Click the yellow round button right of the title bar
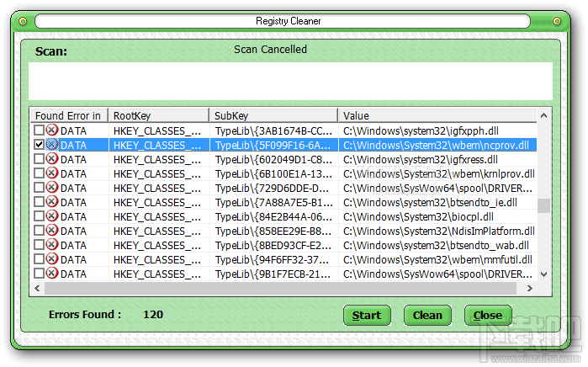 [557, 21]
